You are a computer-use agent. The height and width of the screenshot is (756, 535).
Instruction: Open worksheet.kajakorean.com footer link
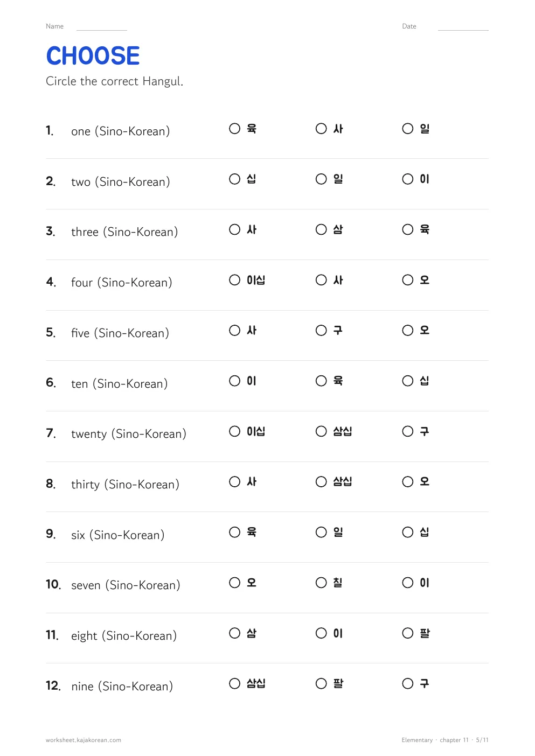[84, 740]
